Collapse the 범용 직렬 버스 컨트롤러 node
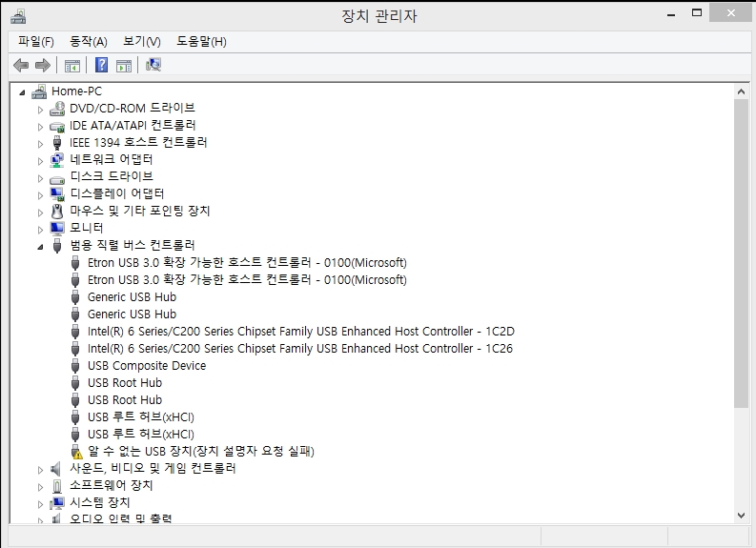The width and height of the screenshot is (756, 548). coord(40,247)
